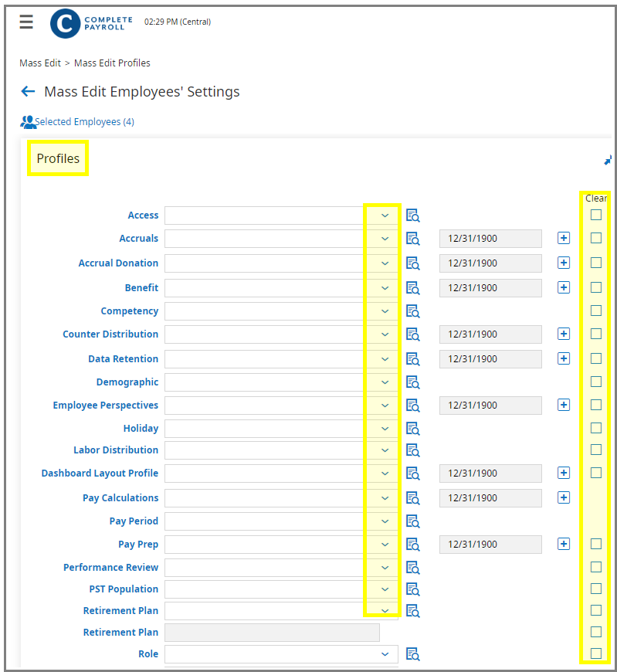Open the Holiday profile lookup icon
The width and height of the screenshot is (617, 672).
click(x=412, y=429)
